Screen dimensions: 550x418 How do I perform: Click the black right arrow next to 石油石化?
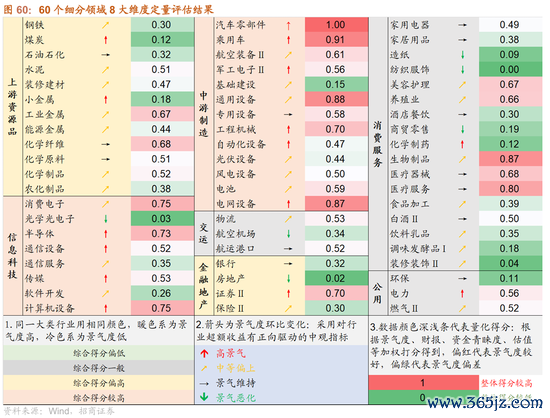click(106, 55)
